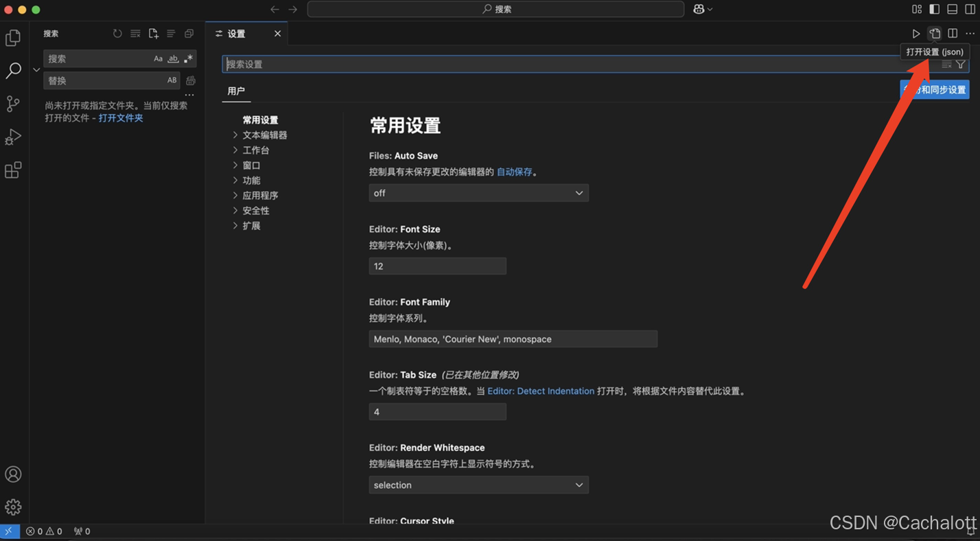Click the Editor: Font Size input field
This screenshot has height=541, width=980.
click(437, 266)
